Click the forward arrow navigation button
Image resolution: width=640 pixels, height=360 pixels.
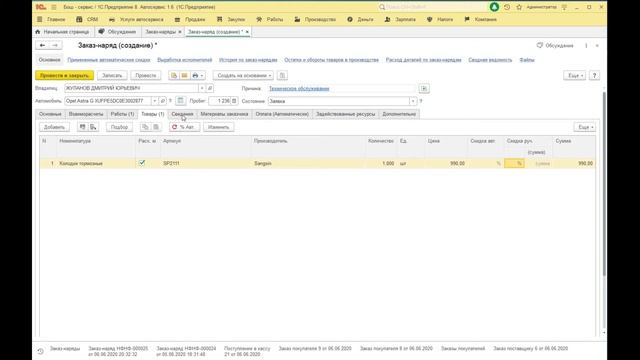point(55,45)
